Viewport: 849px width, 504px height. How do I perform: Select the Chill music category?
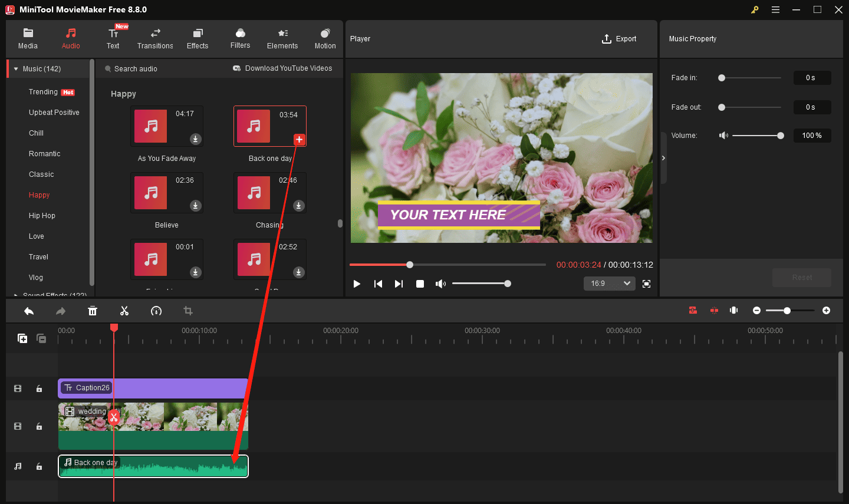pos(36,133)
